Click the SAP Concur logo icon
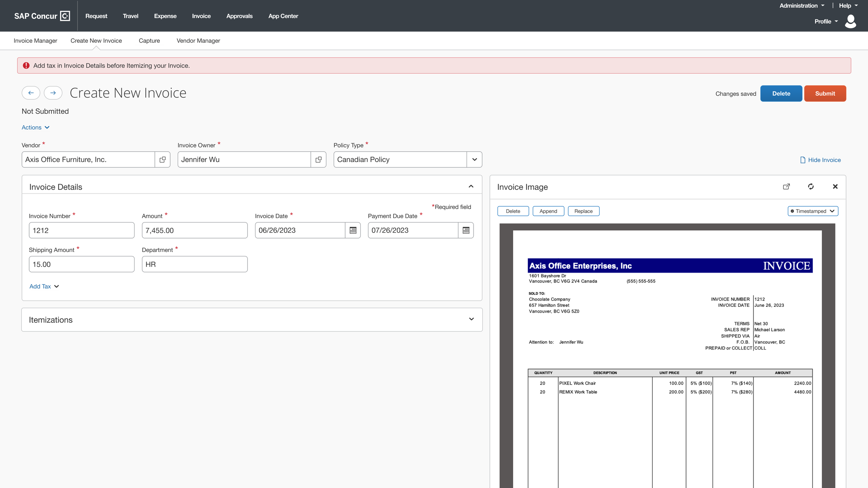The height and width of the screenshot is (488, 868). (65, 16)
